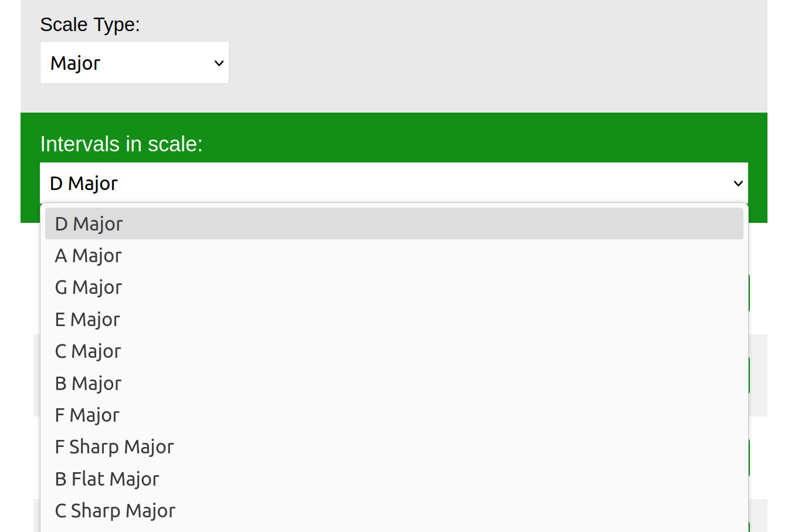Click the Intervals dropdown chevron arrow
Viewport: 788px width, 532px height.
[738, 184]
